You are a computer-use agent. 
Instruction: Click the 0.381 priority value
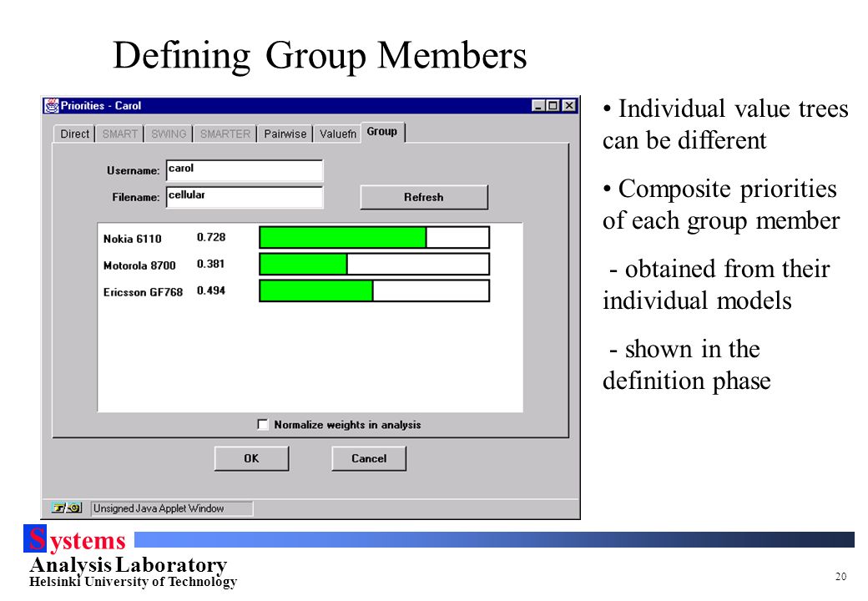211,264
